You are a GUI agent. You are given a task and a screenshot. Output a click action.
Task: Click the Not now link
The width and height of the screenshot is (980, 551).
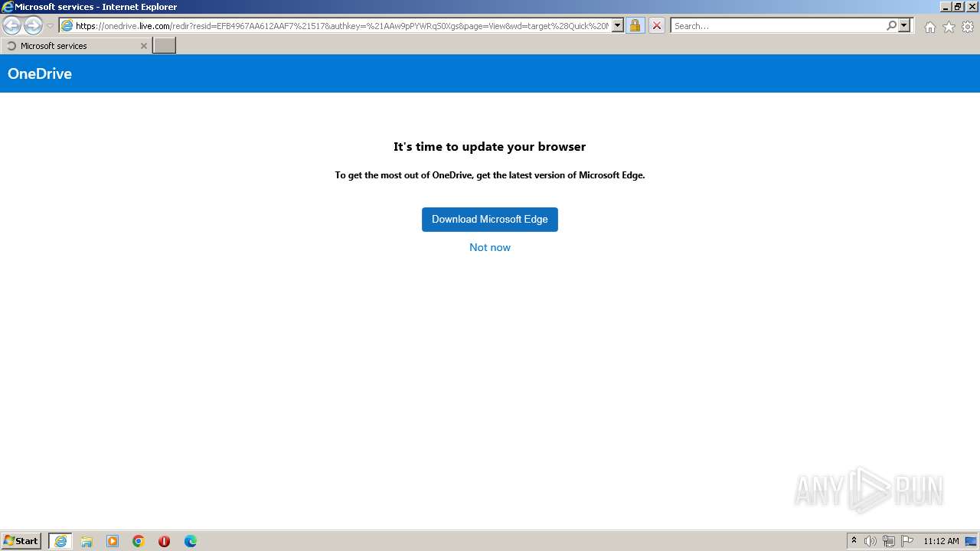tap(490, 247)
